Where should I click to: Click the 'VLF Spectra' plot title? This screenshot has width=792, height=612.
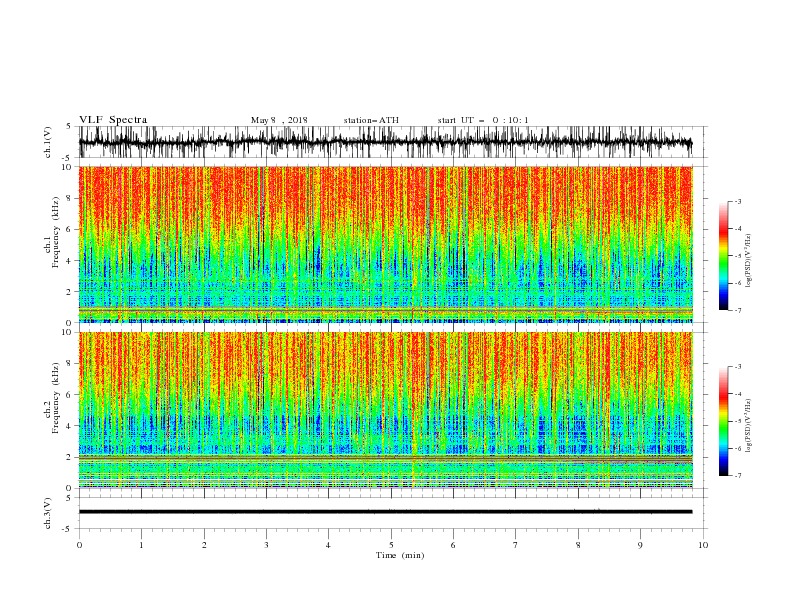113,120
